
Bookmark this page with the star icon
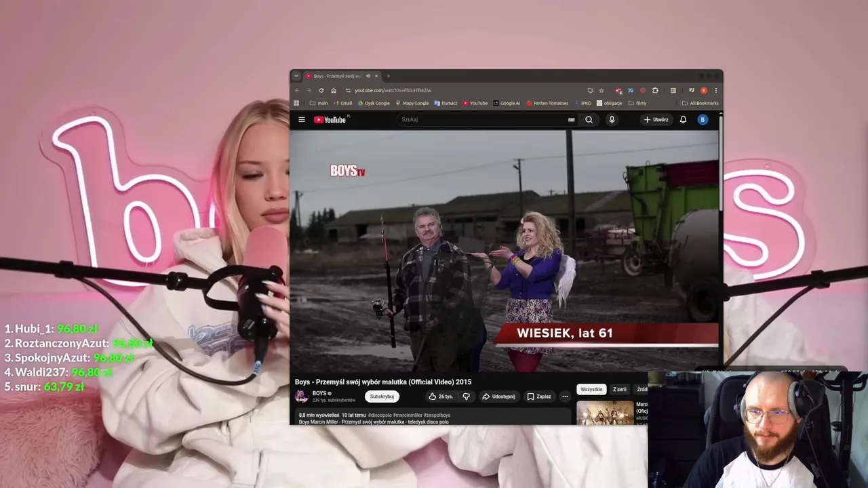[x=601, y=90]
